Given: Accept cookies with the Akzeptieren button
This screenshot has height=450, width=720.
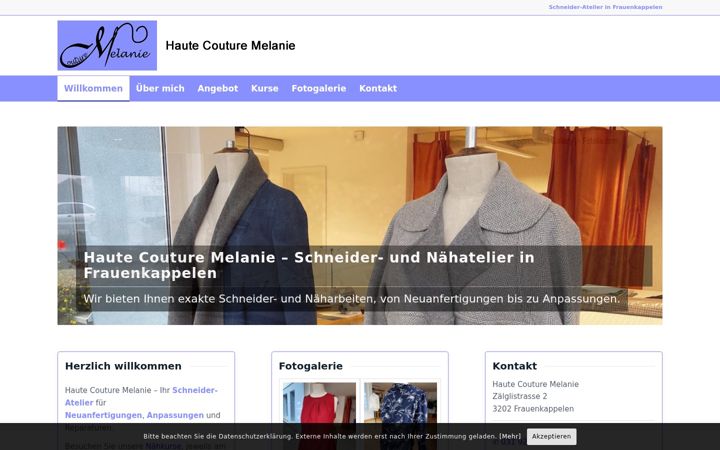Looking at the screenshot, I should [x=551, y=436].
